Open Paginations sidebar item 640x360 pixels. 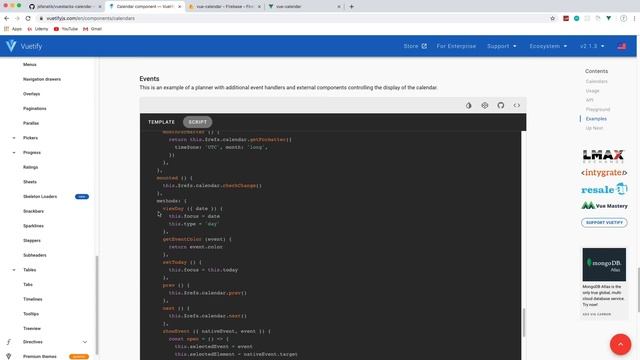click(35, 109)
